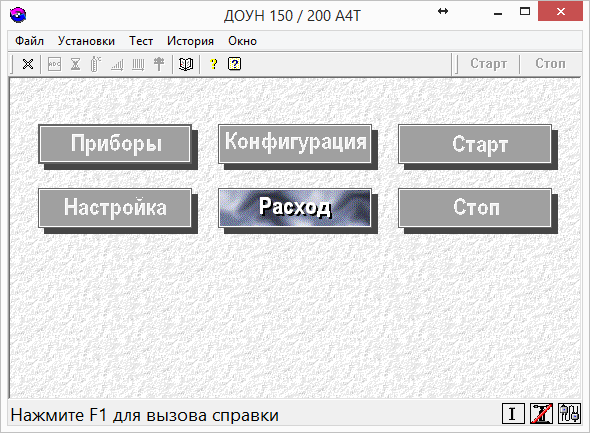Click the yellow question mark help icon
590x433 pixels.
[x=214, y=64]
